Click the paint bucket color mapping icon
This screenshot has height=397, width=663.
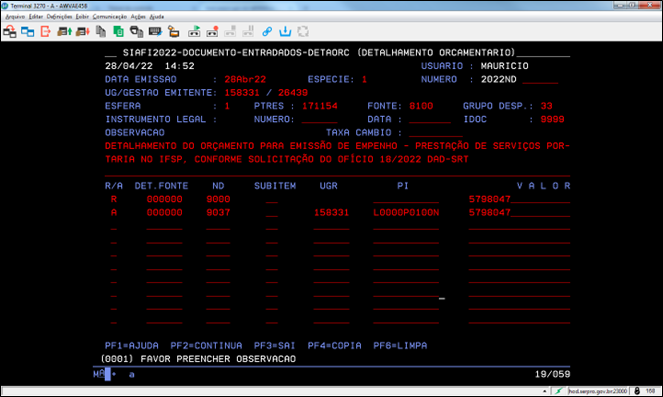click(174, 32)
